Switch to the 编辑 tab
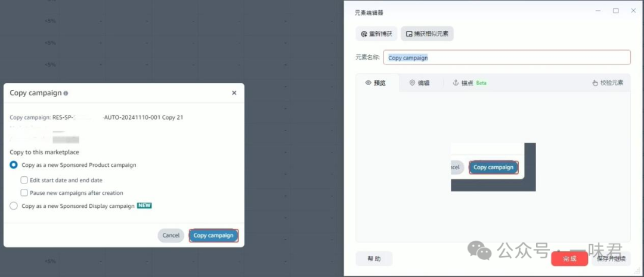644x277 pixels. (420, 83)
